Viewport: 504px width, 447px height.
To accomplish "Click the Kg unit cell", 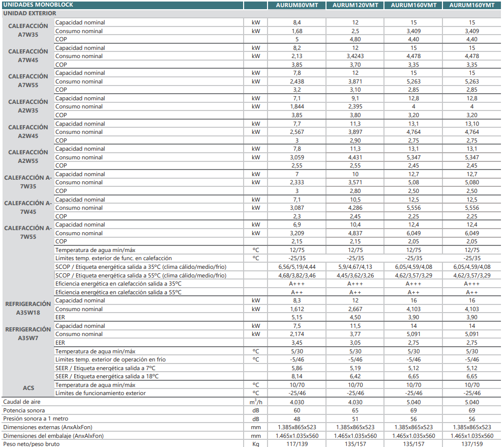I will click(x=256, y=444).
